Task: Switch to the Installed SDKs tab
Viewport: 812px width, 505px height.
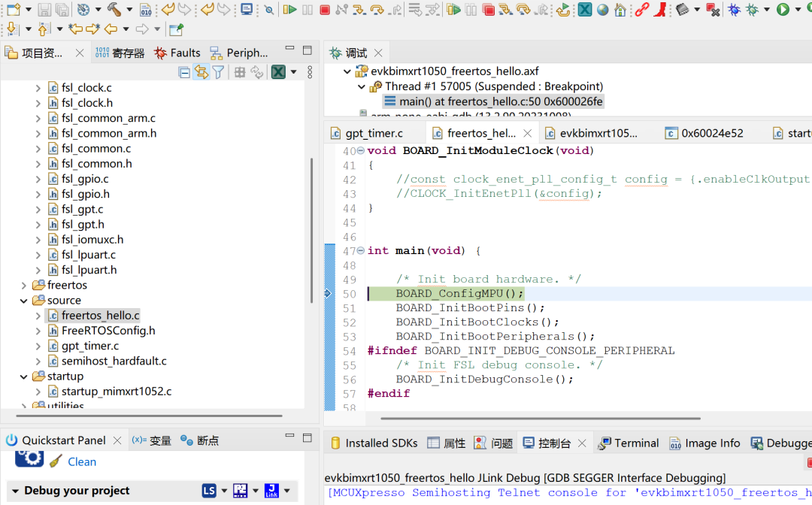Action: (x=374, y=443)
